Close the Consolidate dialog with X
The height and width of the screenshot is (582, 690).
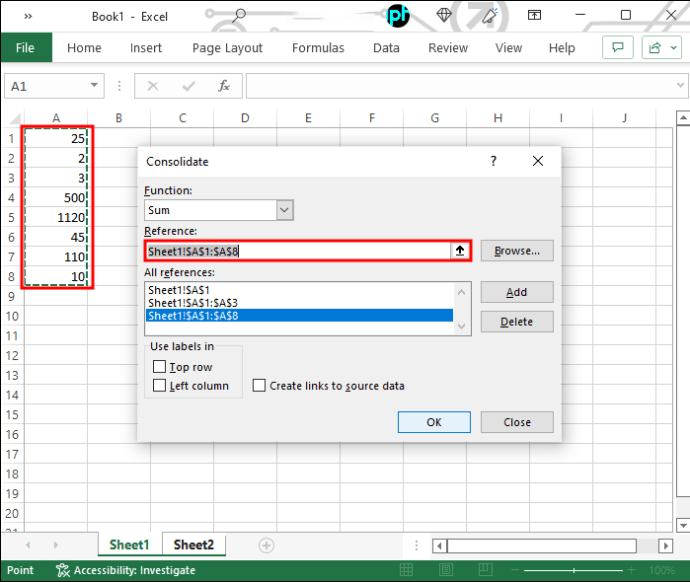click(x=538, y=161)
